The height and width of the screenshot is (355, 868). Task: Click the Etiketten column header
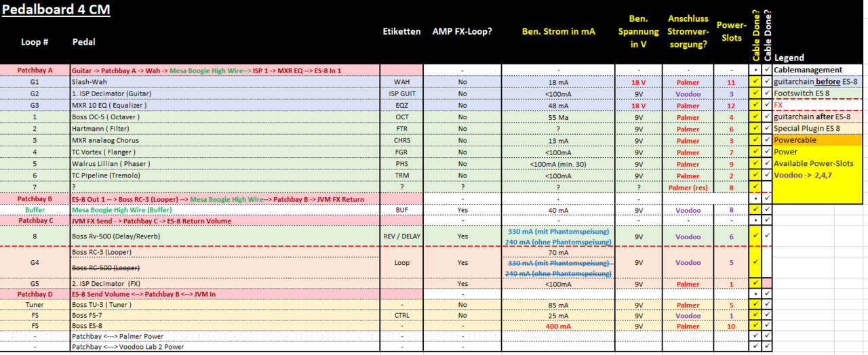click(x=401, y=31)
